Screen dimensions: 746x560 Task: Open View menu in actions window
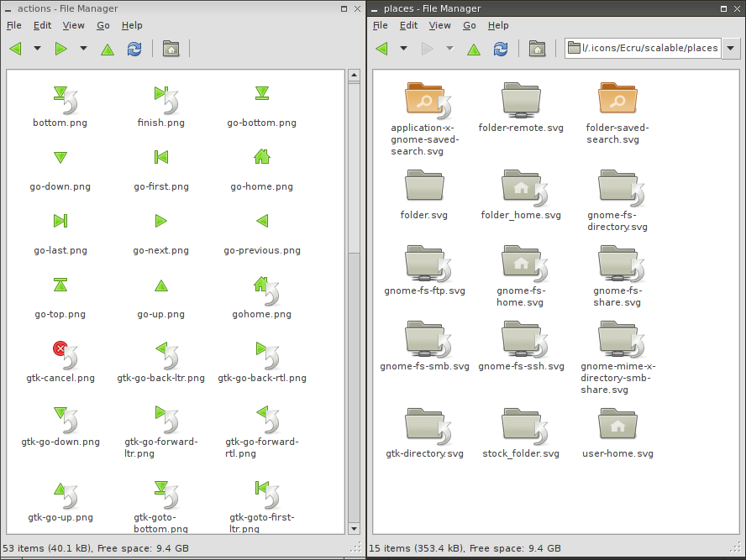(73, 26)
